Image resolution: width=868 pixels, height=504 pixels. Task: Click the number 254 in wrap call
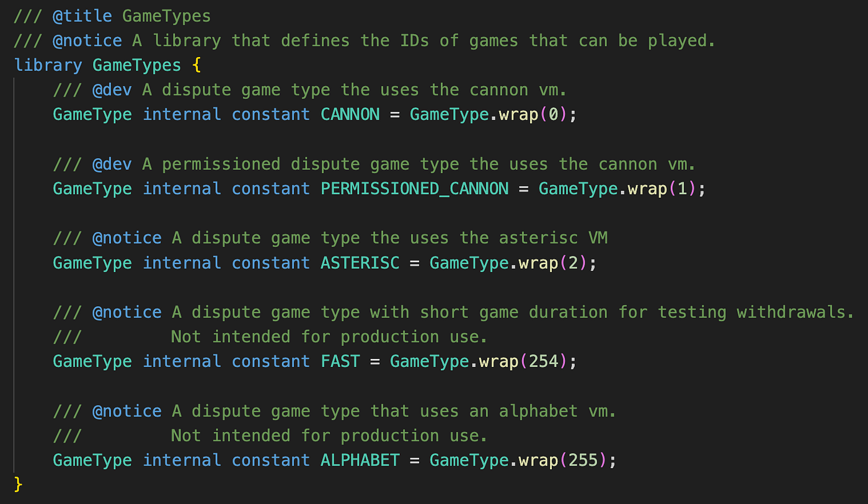544,361
